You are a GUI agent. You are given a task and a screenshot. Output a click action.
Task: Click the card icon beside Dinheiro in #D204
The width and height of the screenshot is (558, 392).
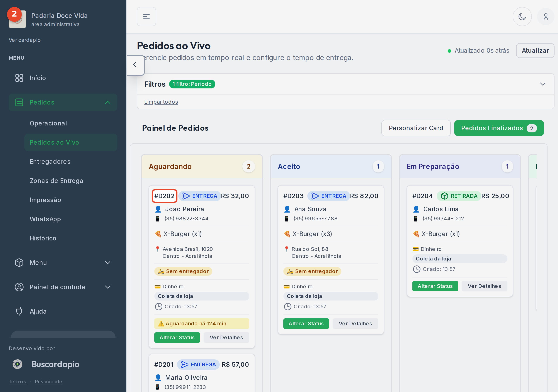(x=416, y=249)
